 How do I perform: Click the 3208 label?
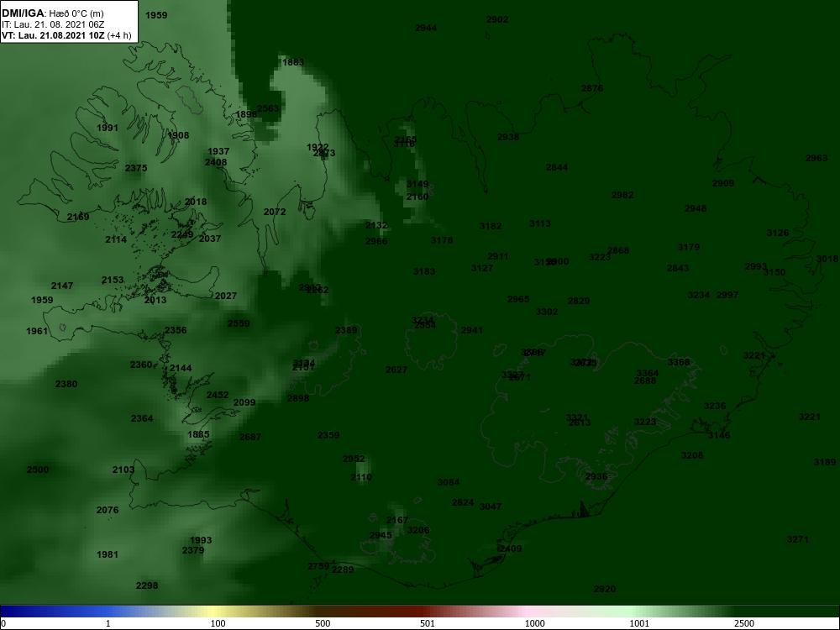(692, 455)
